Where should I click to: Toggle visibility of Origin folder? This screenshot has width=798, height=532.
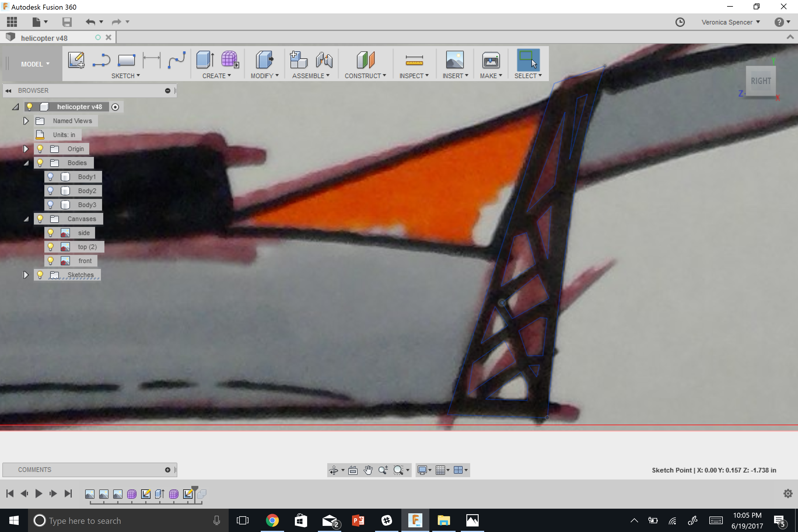click(x=40, y=149)
